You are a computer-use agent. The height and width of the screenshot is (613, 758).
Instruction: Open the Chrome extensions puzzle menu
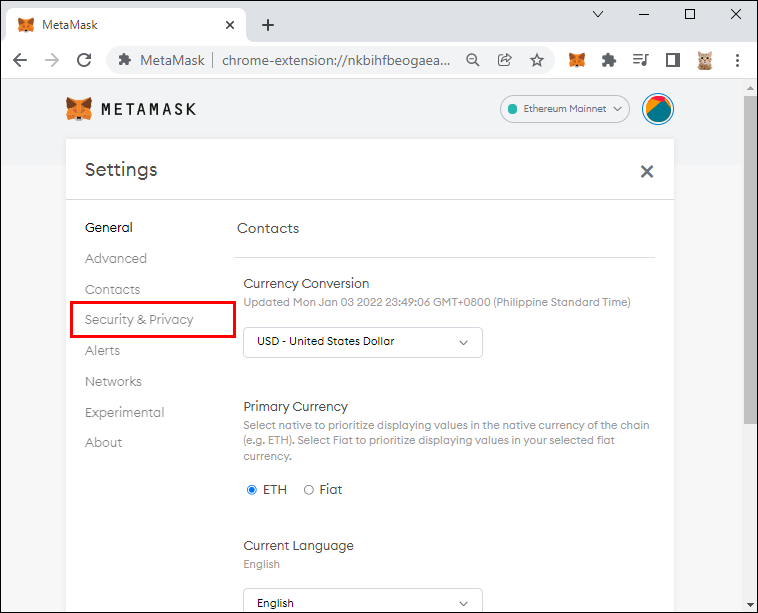[609, 60]
